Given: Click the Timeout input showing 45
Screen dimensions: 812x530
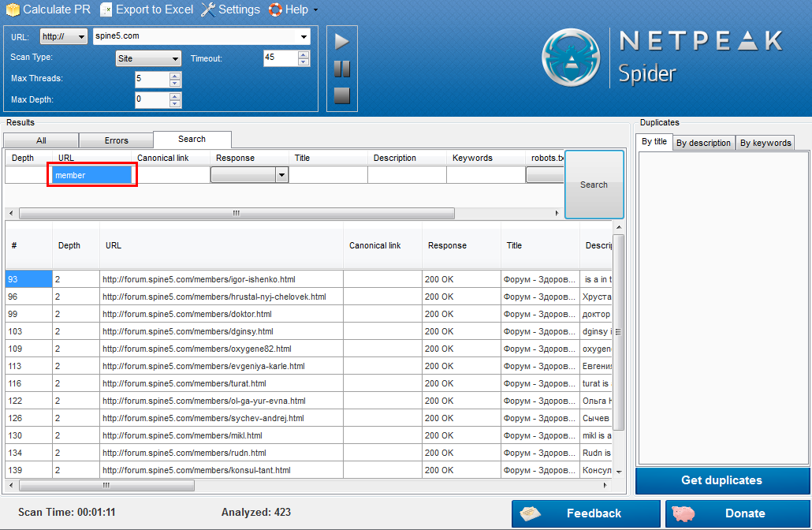Looking at the screenshot, I should point(281,58).
